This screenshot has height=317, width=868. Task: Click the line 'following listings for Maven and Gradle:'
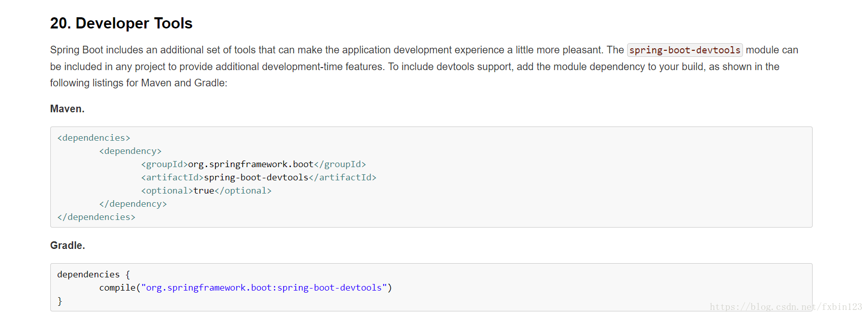click(139, 83)
